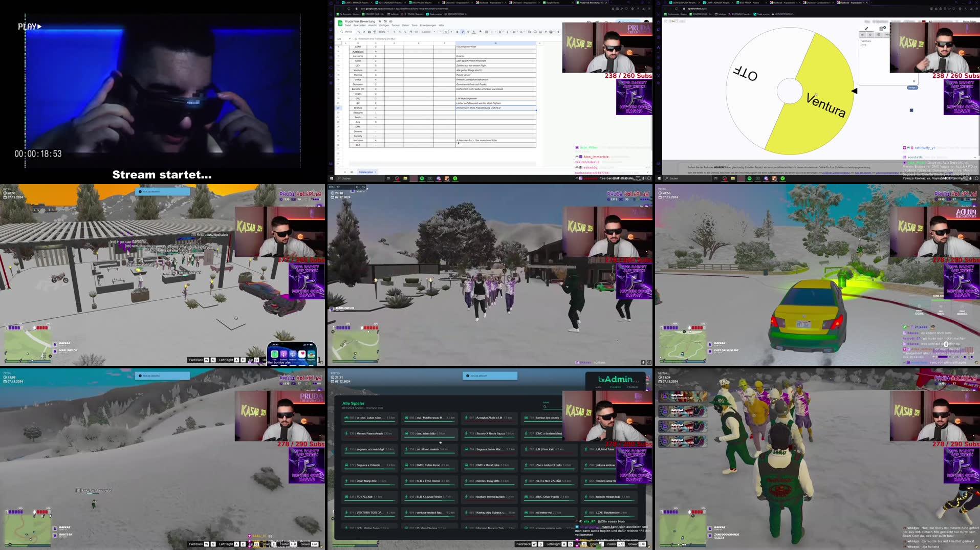Click the redo icon in Sheets toolbar
Image resolution: width=980 pixels, height=550 pixels.
pos(364,32)
